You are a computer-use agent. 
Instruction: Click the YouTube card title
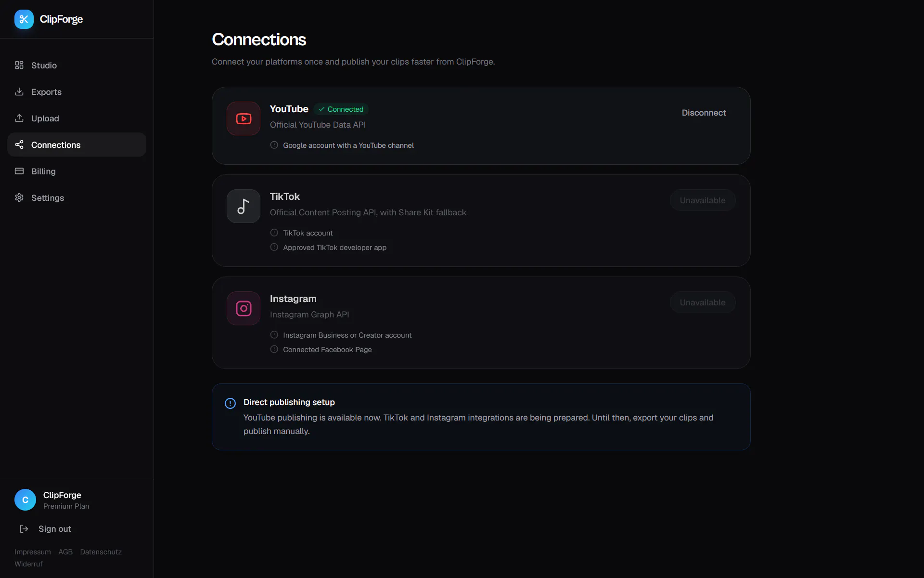pos(289,109)
